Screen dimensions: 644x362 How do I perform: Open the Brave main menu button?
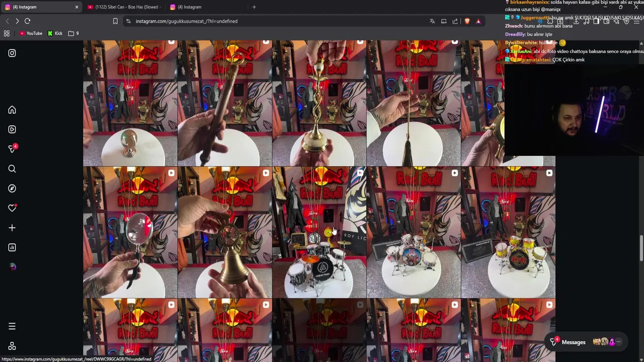(x=636, y=21)
